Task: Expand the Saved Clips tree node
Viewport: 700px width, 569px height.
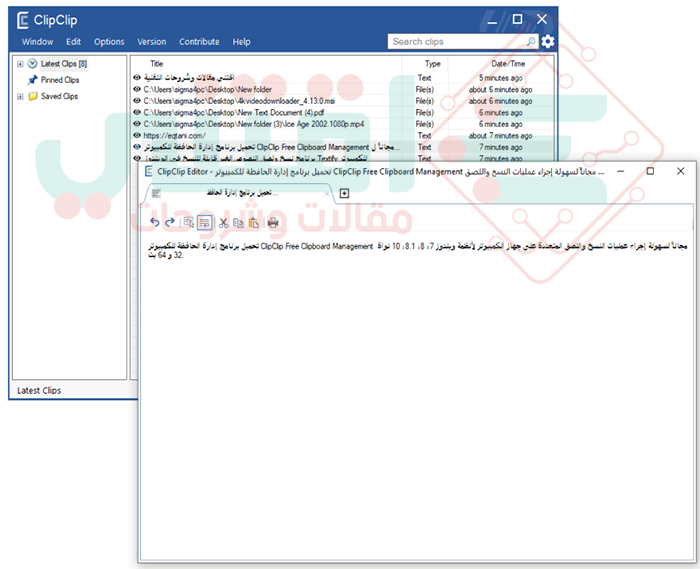Action: [20, 96]
